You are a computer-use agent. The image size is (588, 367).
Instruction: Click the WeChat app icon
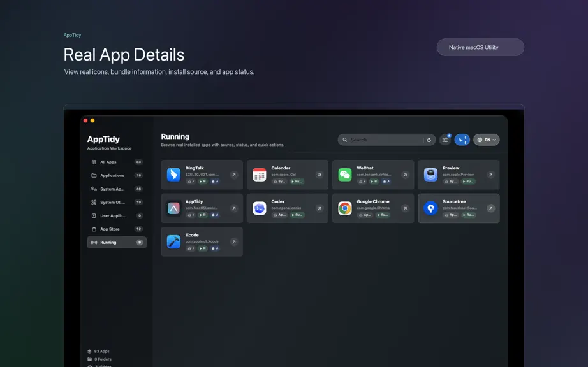tap(345, 175)
